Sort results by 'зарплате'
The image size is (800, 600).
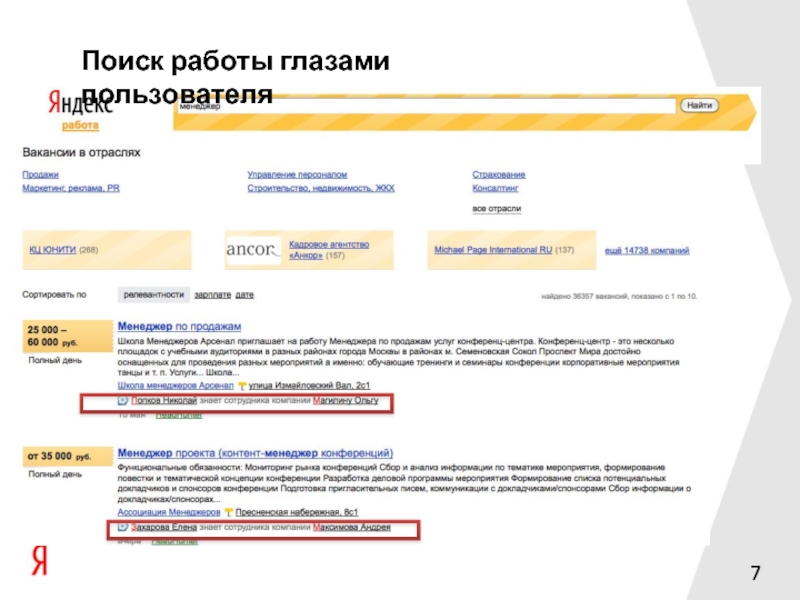[213, 295]
